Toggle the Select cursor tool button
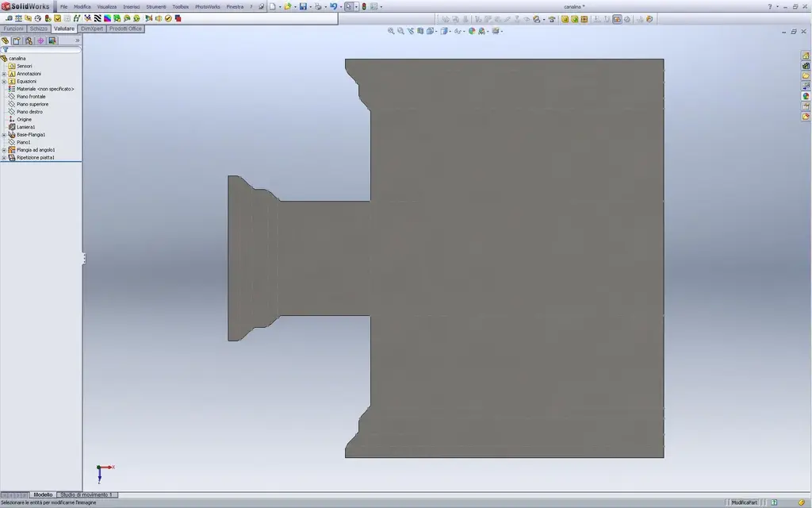The image size is (812, 508). (x=349, y=6)
